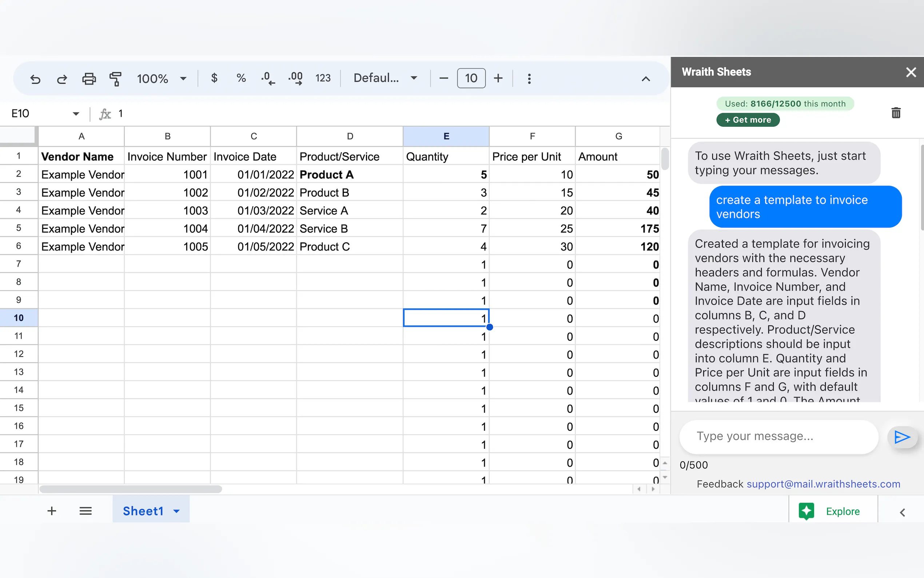Open the name box E10 dropdown
Screen dimensions: 924x578
(76, 114)
